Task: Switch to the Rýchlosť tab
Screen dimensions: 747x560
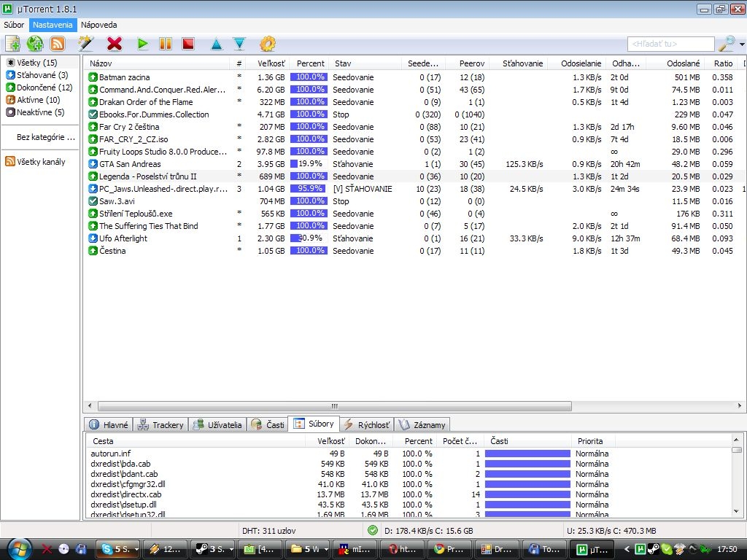Action: pyautogui.click(x=366, y=425)
